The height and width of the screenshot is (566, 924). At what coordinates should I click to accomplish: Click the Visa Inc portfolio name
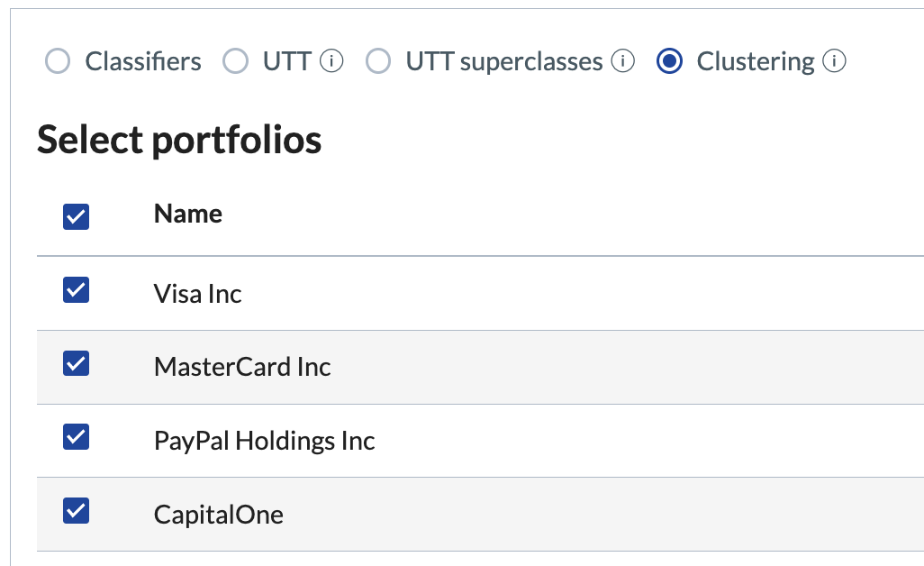tap(197, 294)
